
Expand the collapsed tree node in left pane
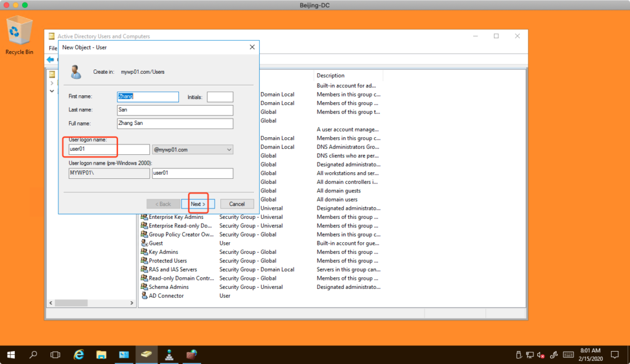click(x=52, y=82)
